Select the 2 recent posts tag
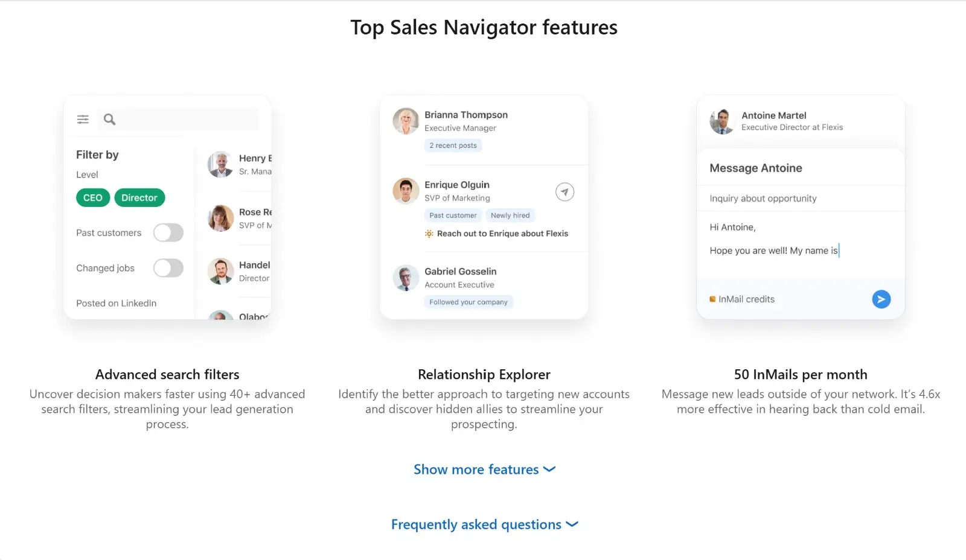 (x=453, y=145)
